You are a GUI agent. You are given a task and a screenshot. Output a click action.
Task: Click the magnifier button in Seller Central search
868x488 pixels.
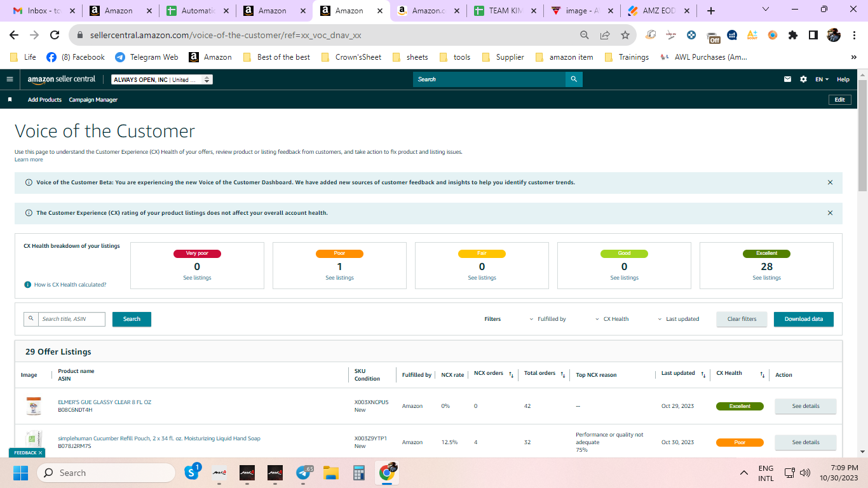click(574, 79)
